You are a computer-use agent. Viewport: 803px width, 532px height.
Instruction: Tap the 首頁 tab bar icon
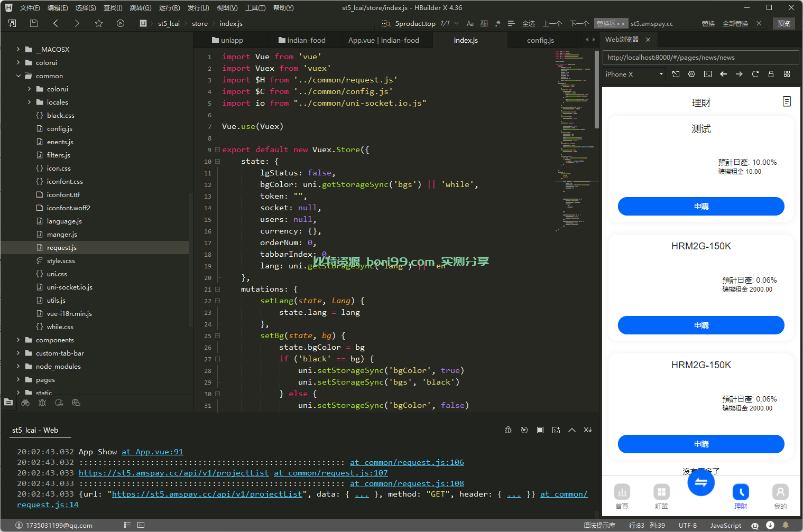622,497
